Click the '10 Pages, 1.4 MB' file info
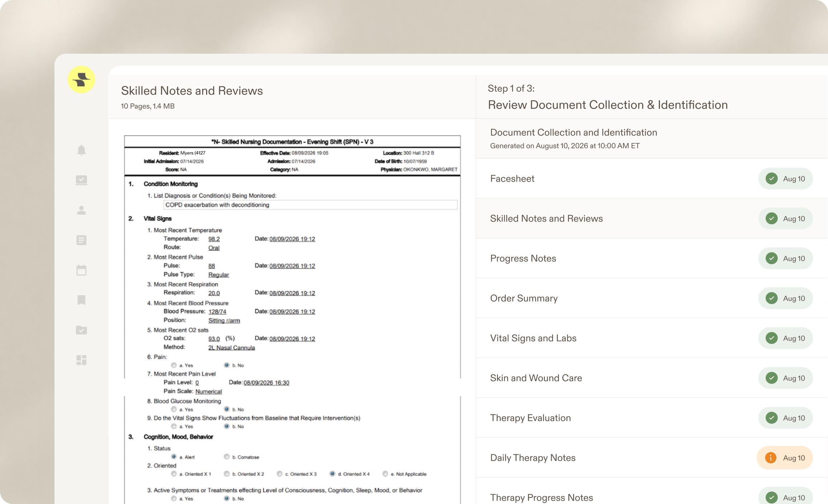828x504 pixels. (x=148, y=106)
